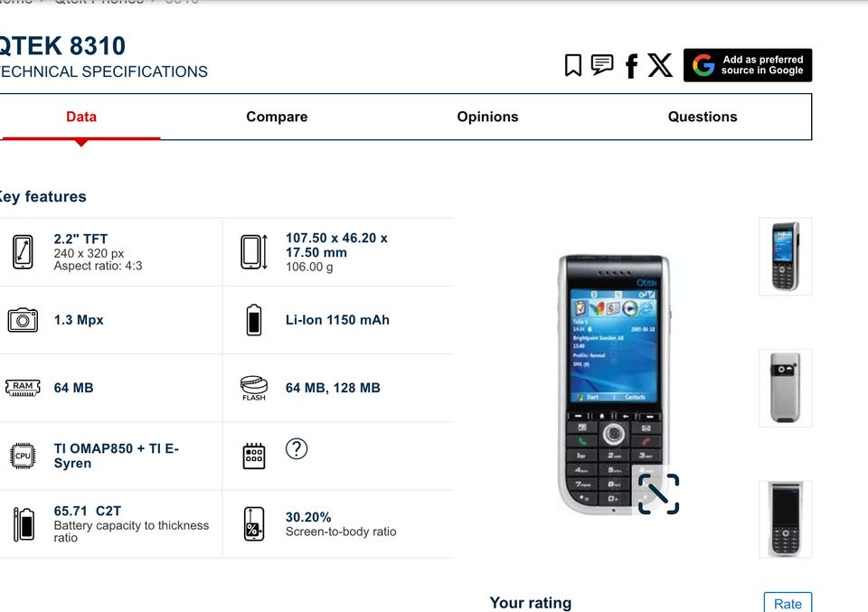The image size is (868, 612).
Task: Open comments via the speech bubble icon
Action: click(x=602, y=64)
